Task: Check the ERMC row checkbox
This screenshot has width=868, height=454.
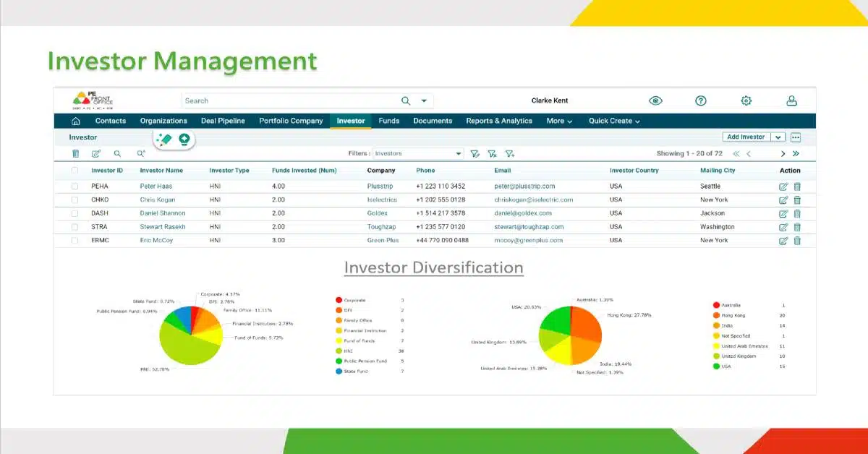Action: pos(75,241)
